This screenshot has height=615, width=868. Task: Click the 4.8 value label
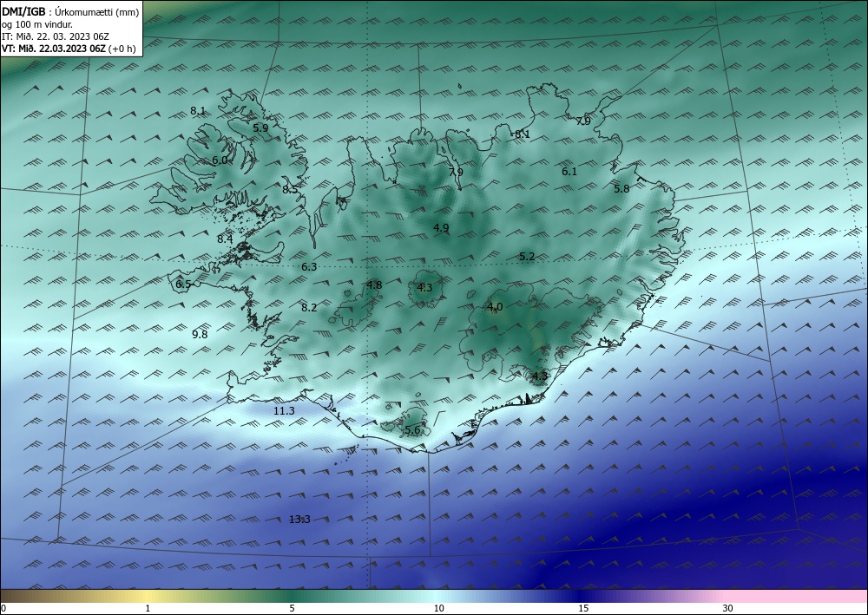point(374,285)
